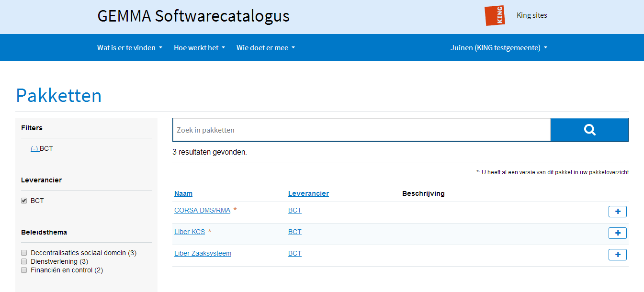
Task: Expand the 'Wie doet er mee' menu
Action: tap(266, 47)
